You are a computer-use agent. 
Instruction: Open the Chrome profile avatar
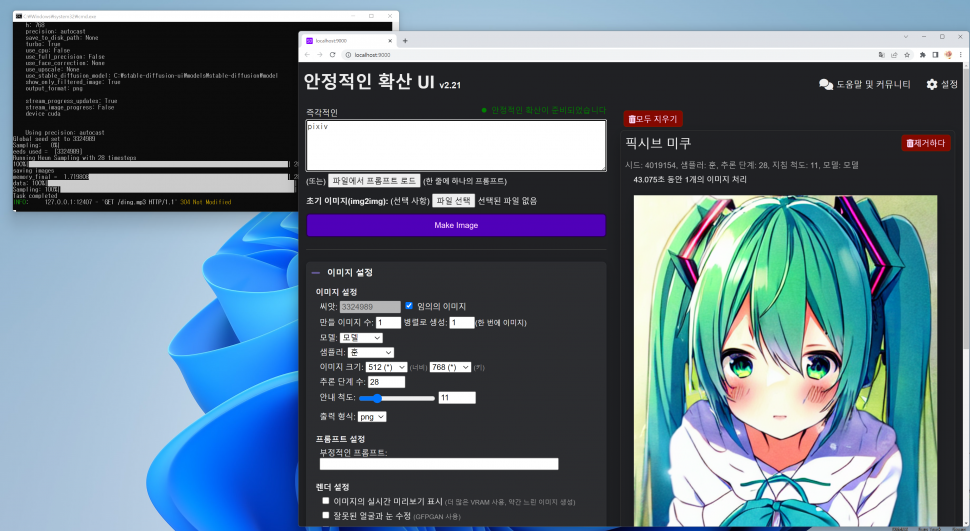click(948, 54)
